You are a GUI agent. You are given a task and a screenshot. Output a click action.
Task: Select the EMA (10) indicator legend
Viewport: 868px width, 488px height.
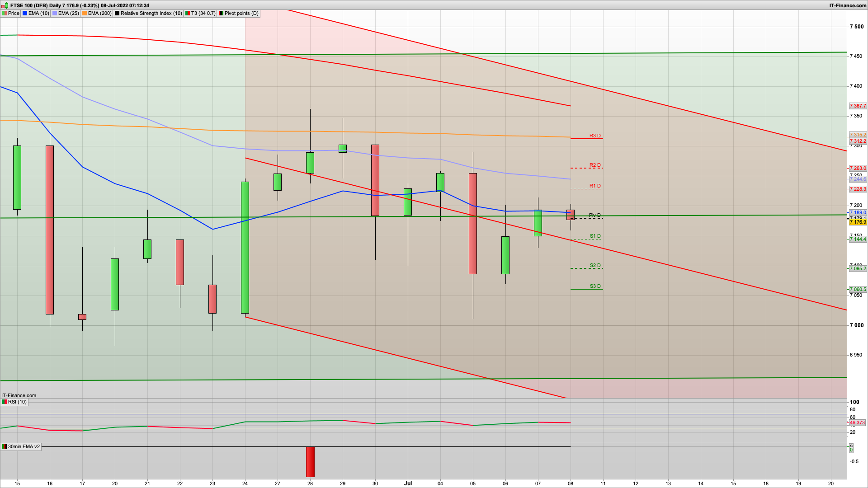[36, 13]
